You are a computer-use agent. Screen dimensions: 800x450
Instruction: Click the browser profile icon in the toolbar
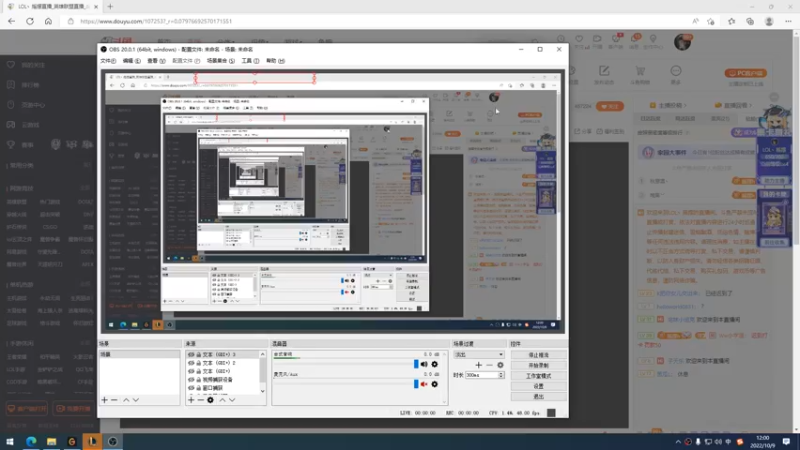769,21
